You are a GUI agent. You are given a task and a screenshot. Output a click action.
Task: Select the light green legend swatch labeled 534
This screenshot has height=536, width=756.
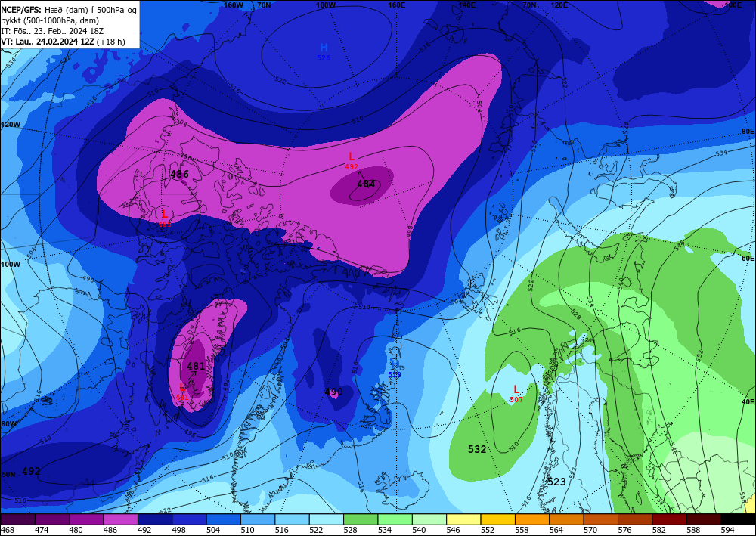tap(395, 519)
